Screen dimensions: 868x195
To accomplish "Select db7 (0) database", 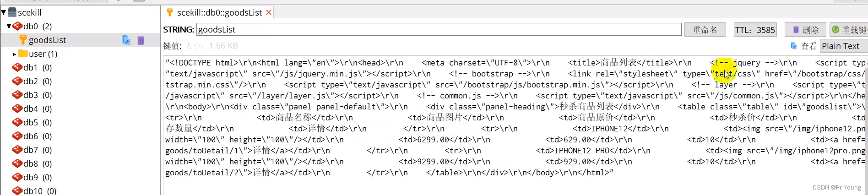I will click(38, 150).
